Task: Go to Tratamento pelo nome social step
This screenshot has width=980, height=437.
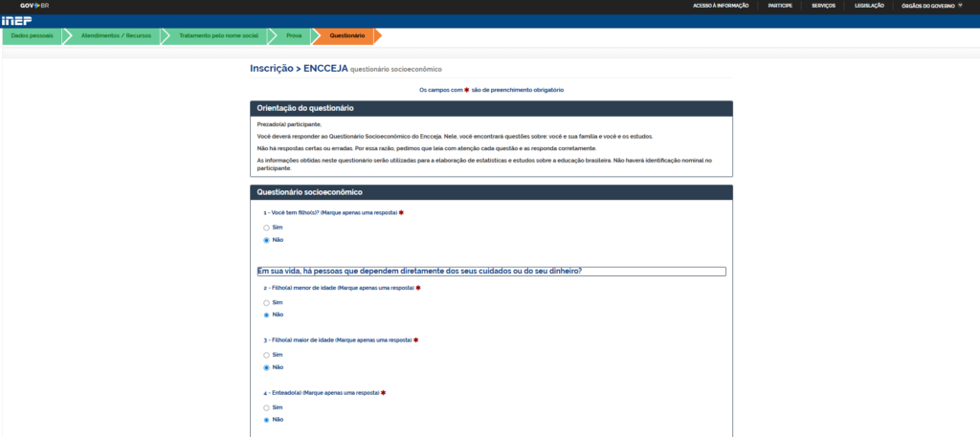Action: pos(219,36)
